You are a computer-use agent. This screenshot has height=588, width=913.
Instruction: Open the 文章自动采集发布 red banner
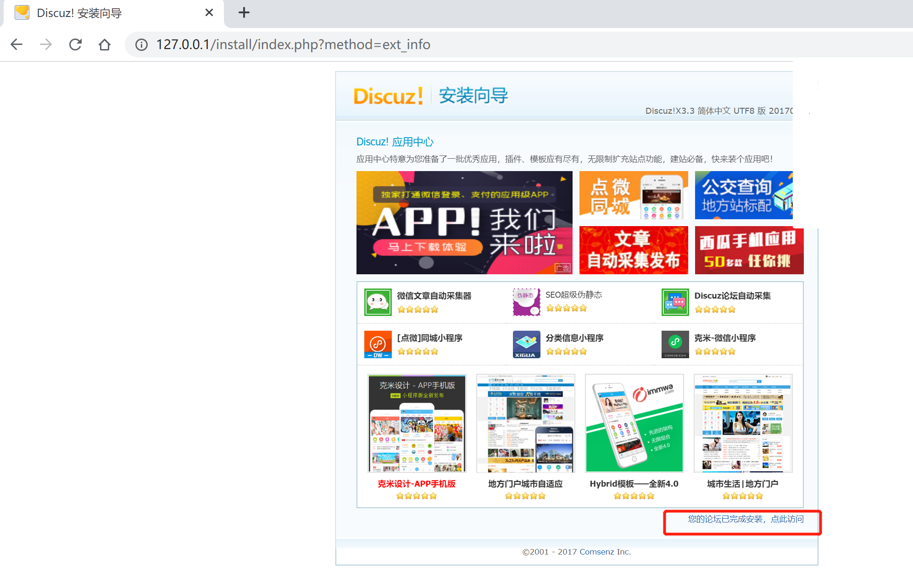[x=633, y=250]
